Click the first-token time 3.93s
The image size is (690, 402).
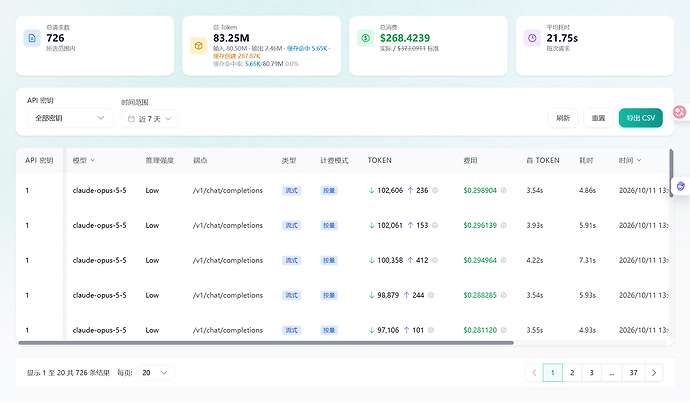pyautogui.click(x=535, y=225)
